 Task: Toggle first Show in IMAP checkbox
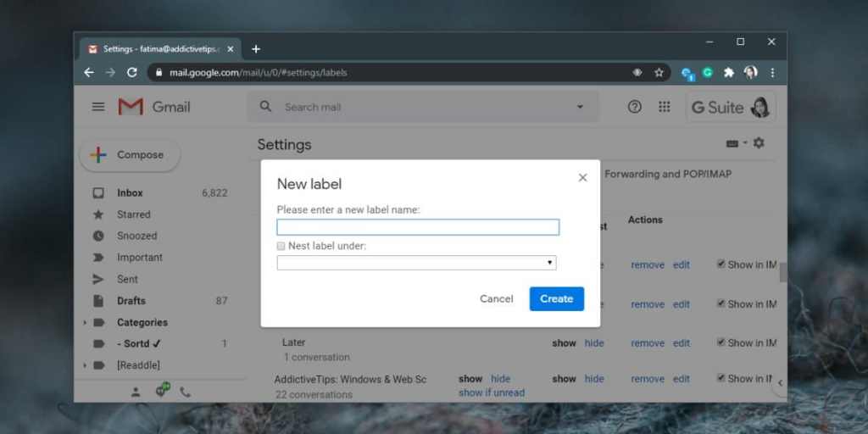pyautogui.click(x=721, y=264)
